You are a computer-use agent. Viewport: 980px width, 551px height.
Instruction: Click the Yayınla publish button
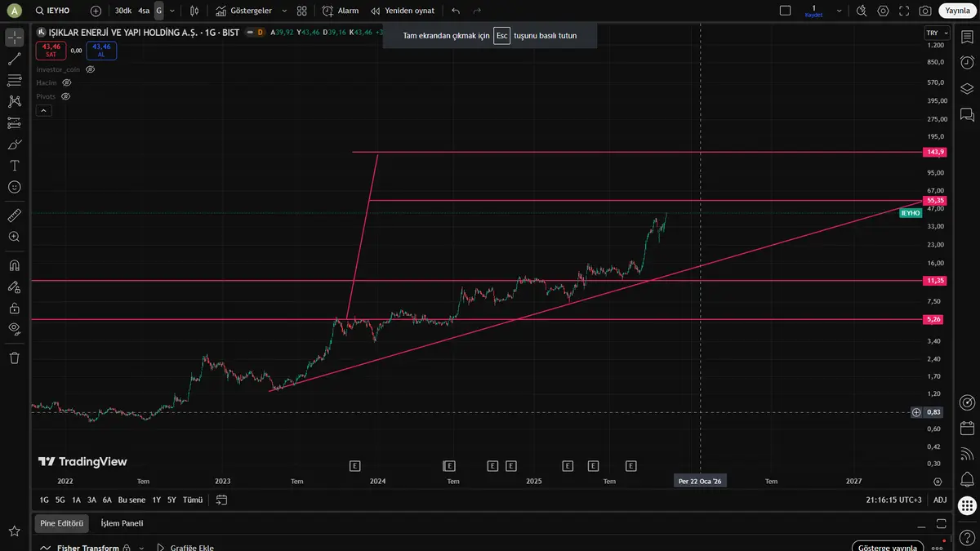(957, 11)
